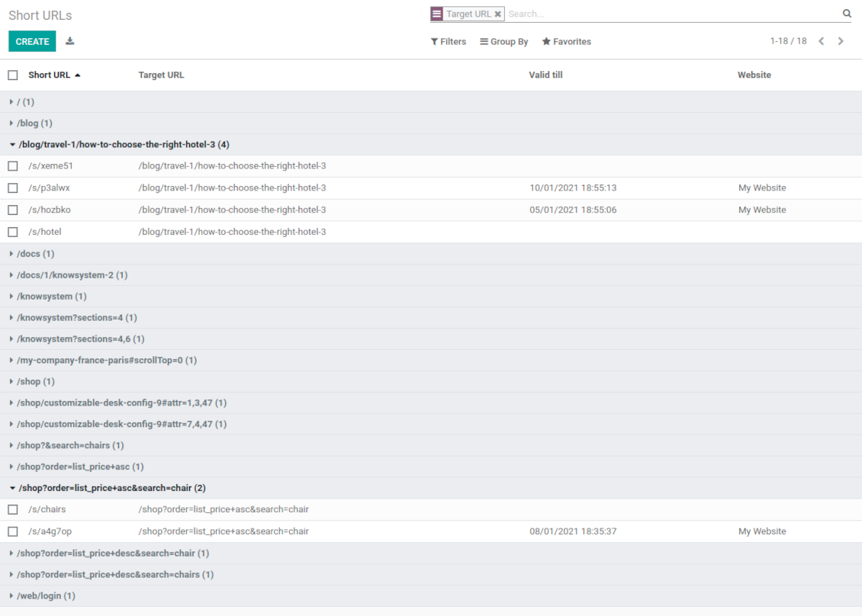Open the Group By menu
Viewport: 862px width, 616px height.
click(x=503, y=42)
